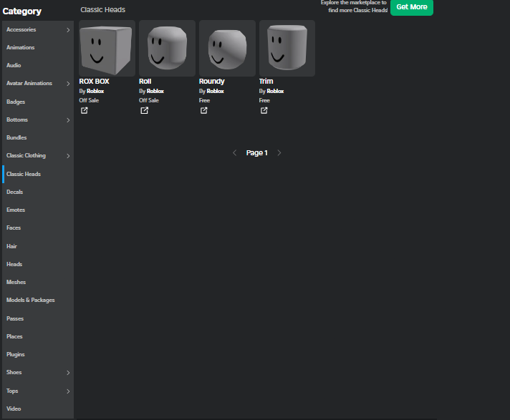The width and height of the screenshot is (510, 420).
Task: Open Roblox creator link under Trim
Action: click(x=275, y=92)
